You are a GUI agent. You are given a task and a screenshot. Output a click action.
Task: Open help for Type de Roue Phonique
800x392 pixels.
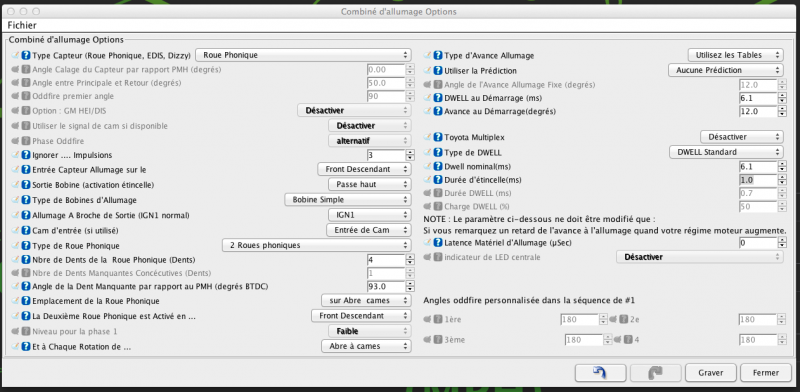tap(27, 246)
